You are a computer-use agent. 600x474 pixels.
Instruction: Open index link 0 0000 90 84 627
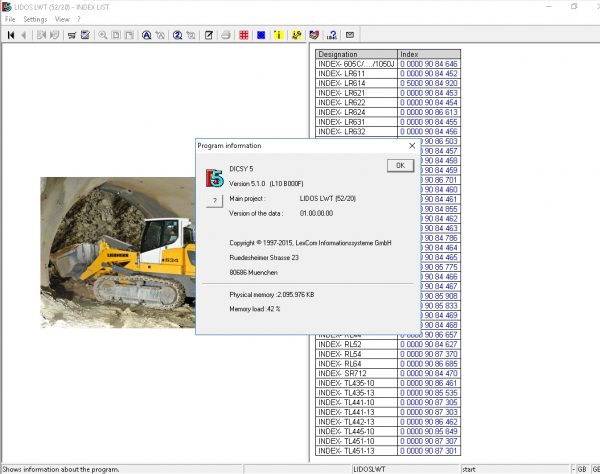click(429, 344)
